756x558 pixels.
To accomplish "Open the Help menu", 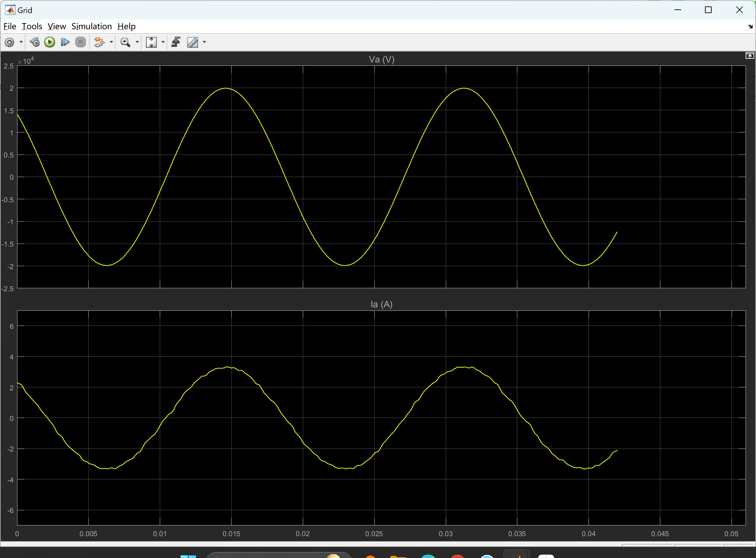I will point(126,26).
